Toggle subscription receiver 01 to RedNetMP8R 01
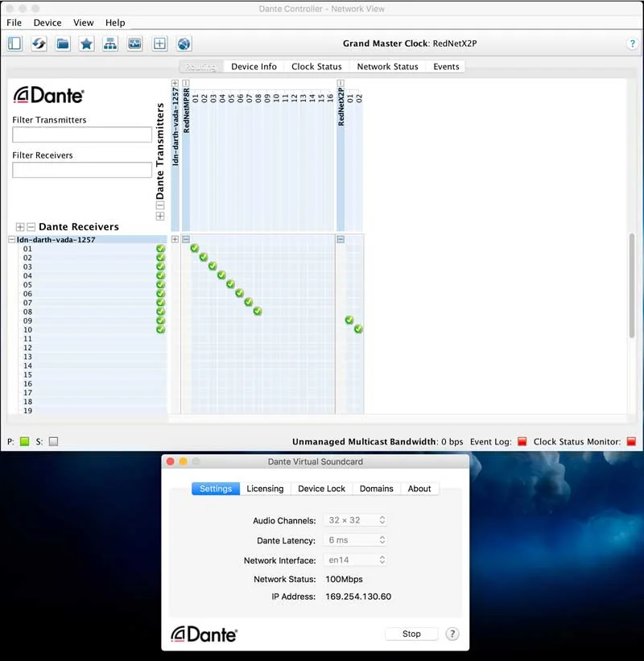 194,248
